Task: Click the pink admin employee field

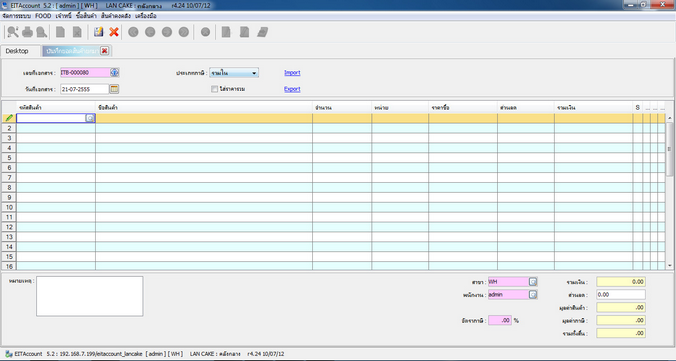Action: coord(508,295)
